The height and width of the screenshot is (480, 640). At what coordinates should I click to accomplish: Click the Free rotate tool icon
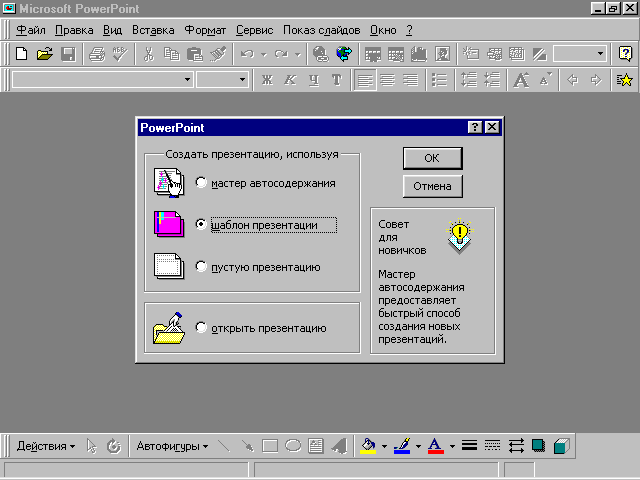(114, 446)
